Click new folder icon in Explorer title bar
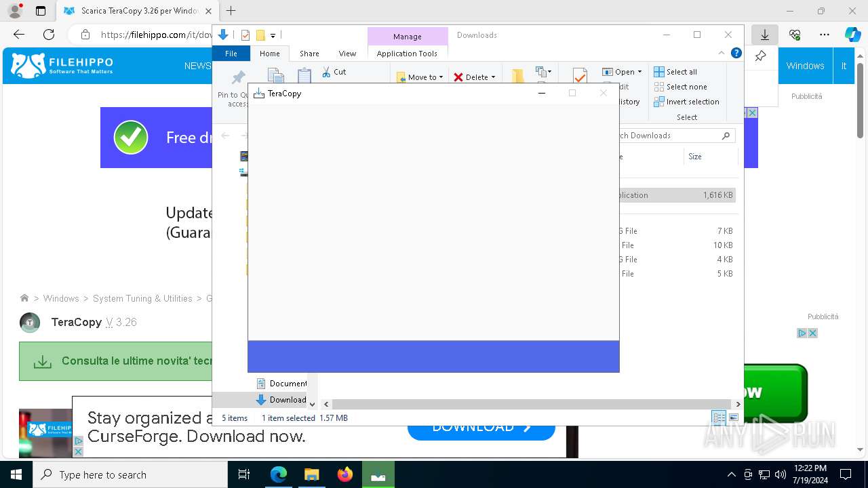The height and width of the screenshot is (488, 868). point(260,35)
